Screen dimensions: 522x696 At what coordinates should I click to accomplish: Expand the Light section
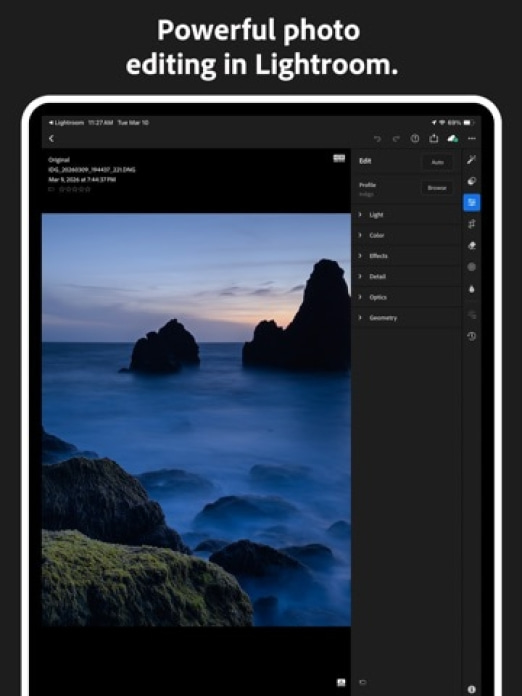pos(407,215)
